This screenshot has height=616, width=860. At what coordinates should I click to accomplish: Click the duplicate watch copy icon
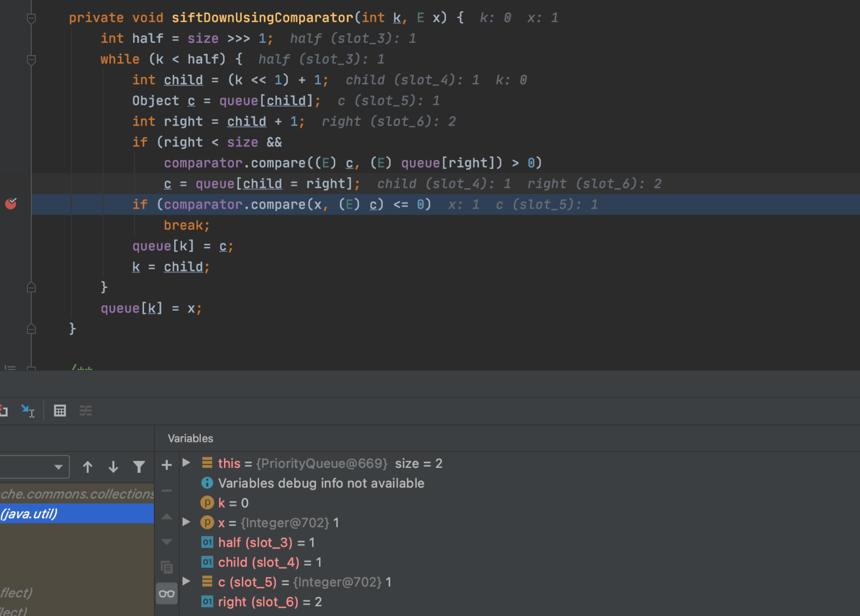pyautogui.click(x=167, y=567)
